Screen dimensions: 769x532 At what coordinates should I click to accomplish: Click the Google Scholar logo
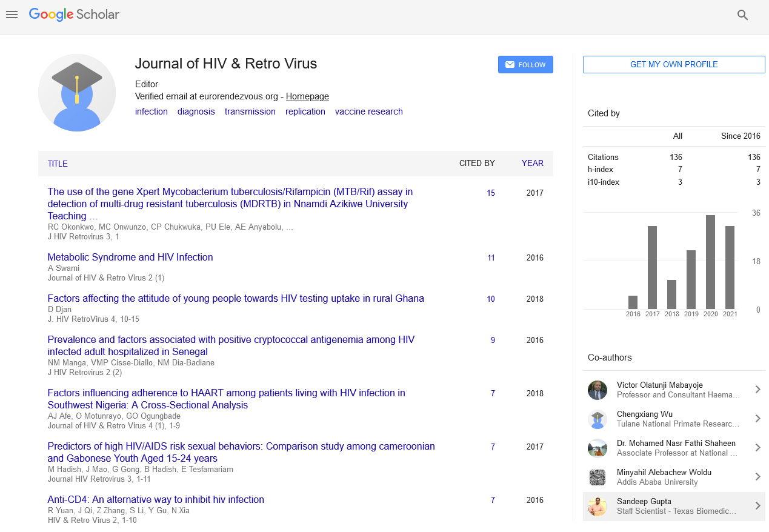point(74,15)
